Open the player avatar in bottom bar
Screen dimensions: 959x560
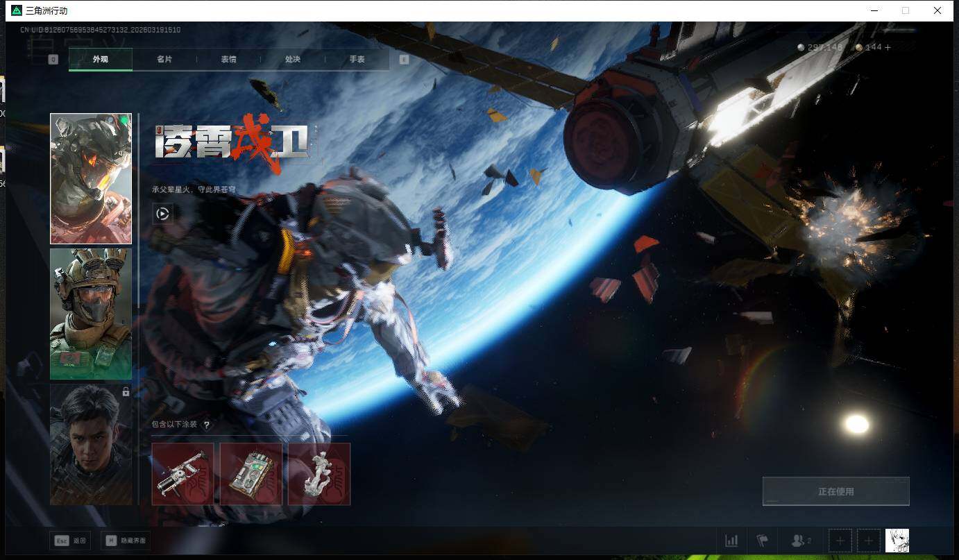pyautogui.click(x=897, y=541)
